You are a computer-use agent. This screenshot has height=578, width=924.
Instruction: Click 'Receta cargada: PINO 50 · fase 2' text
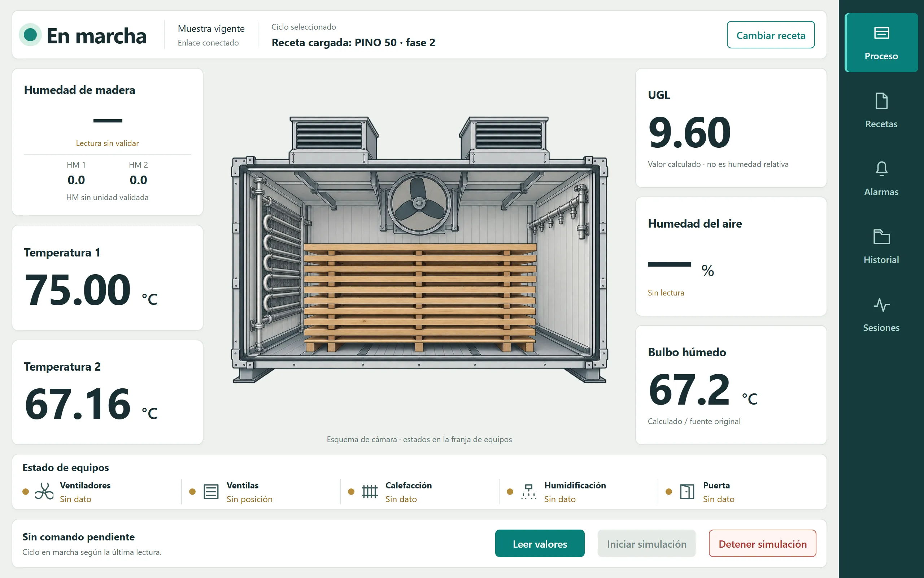353,42
